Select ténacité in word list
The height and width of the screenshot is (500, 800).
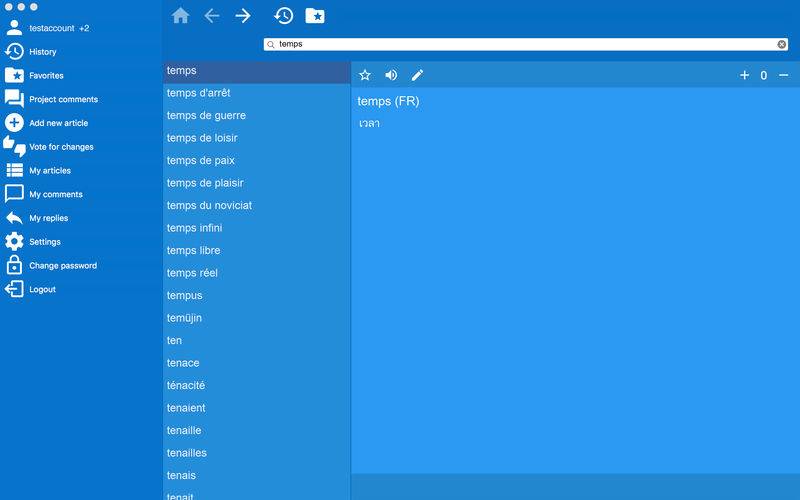pos(257,385)
